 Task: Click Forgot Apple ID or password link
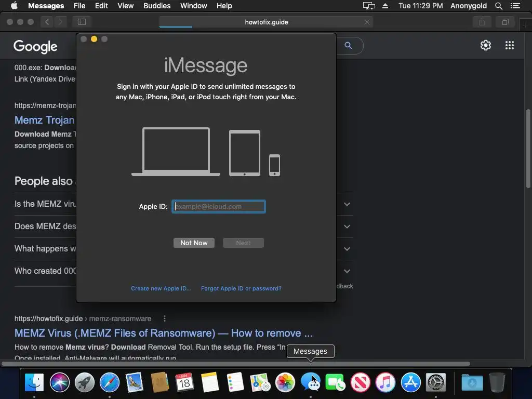(x=241, y=288)
